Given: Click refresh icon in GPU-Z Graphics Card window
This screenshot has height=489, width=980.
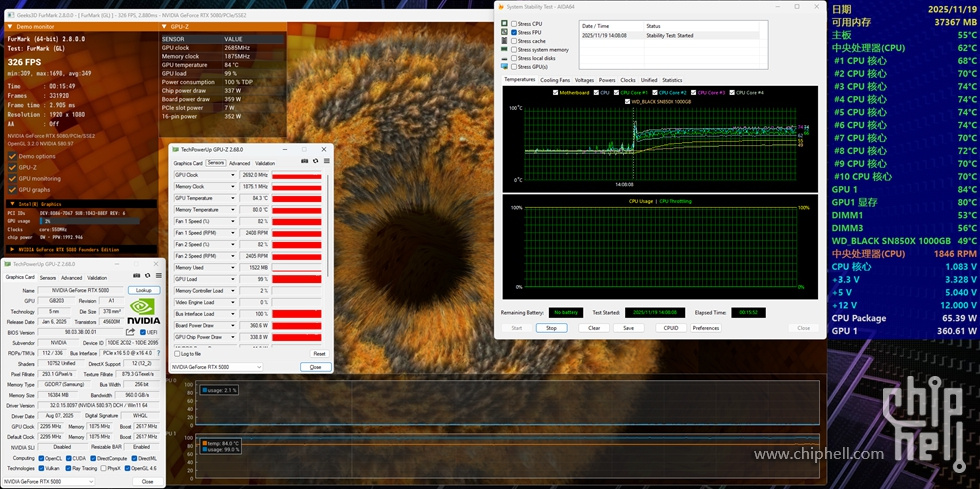Looking at the screenshot, I should click(145, 277).
